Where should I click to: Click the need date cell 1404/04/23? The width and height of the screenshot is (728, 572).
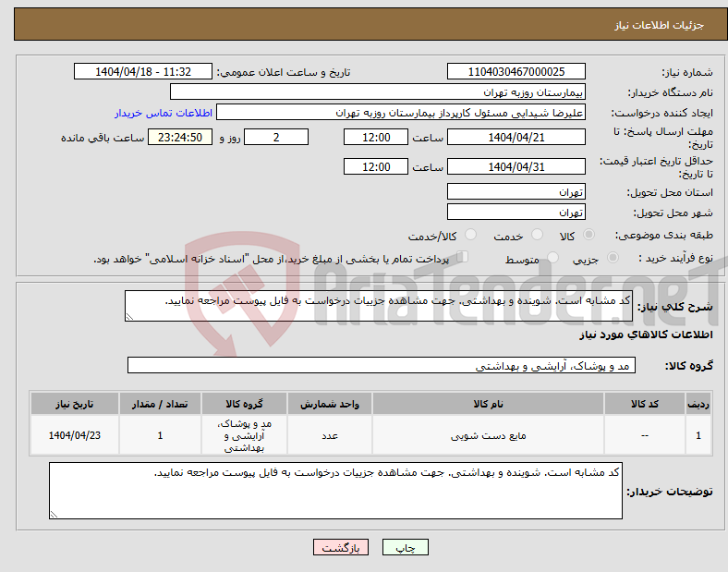75,435
